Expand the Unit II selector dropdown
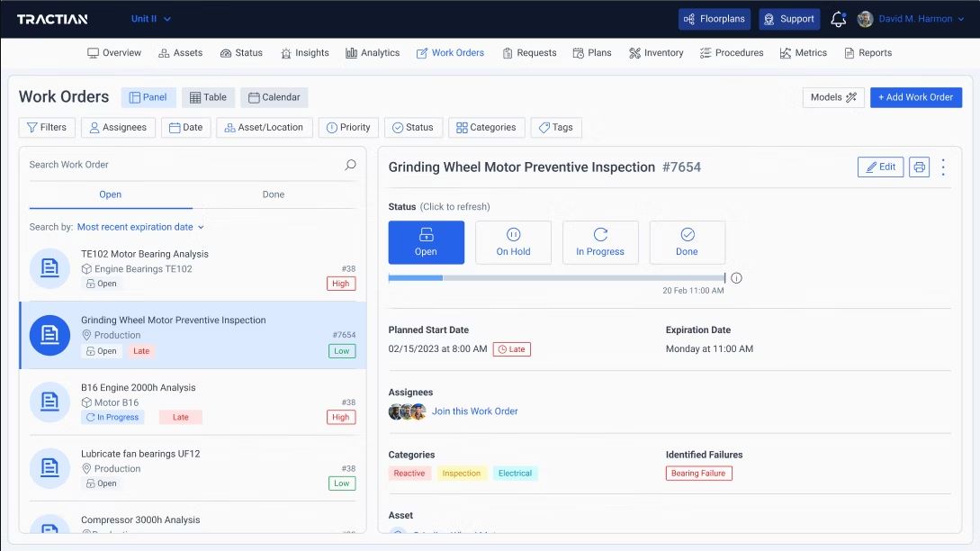The image size is (980, 551). (150, 19)
